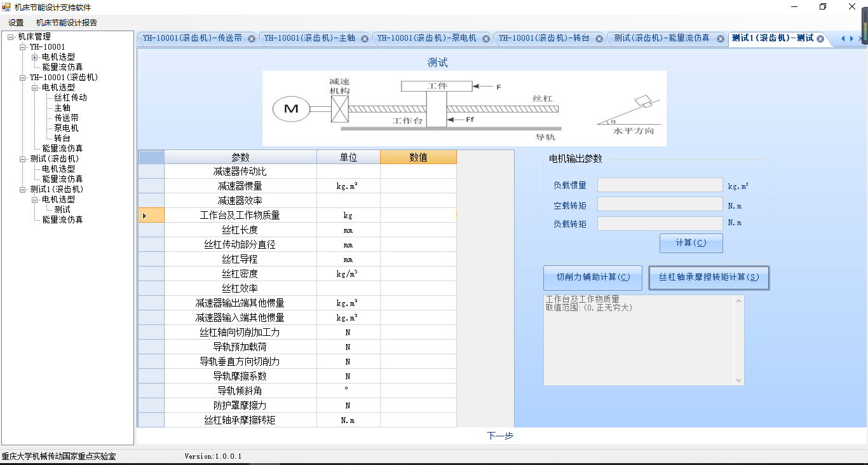Expand 电机选型 under the YH-10001 node

[35, 57]
